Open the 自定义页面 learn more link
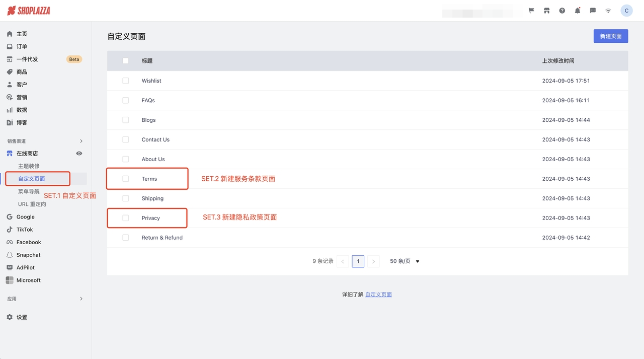This screenshot has height=359, width=644. tap(378, 295)
